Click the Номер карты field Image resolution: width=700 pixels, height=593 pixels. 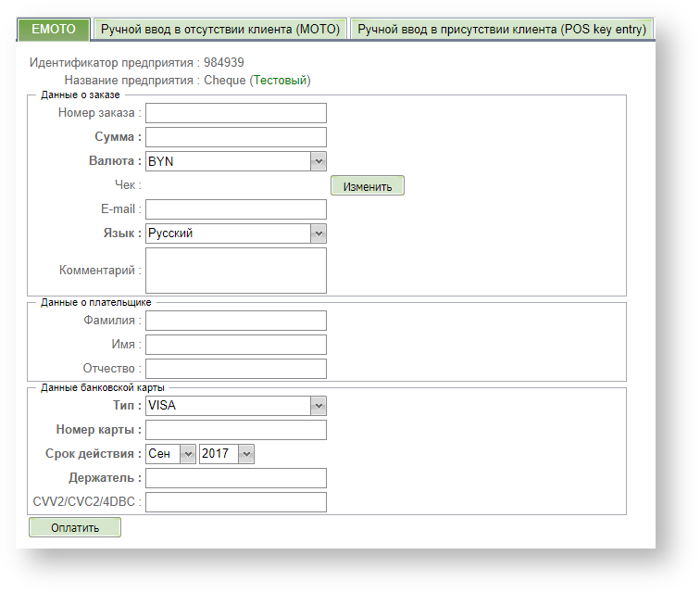[x=236, y=430]
